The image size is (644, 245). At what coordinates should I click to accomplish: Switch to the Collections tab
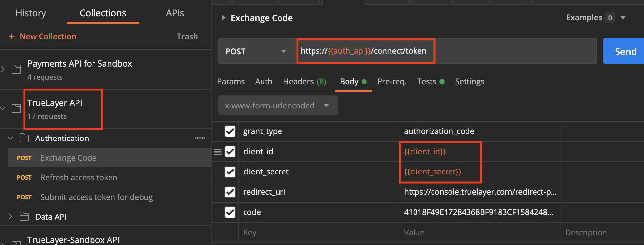[103, 13]
